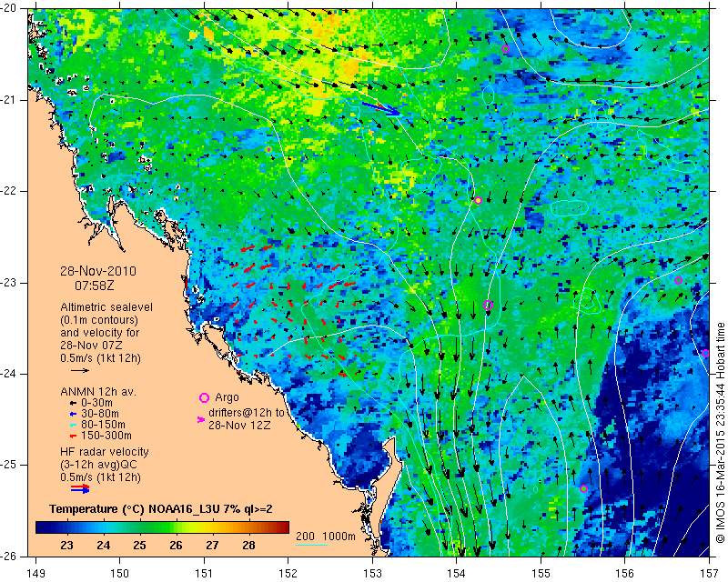Click the small magenta marker near 151.8E, 21.5S
The width and height of the screenshot is (728, 582).
268,149
